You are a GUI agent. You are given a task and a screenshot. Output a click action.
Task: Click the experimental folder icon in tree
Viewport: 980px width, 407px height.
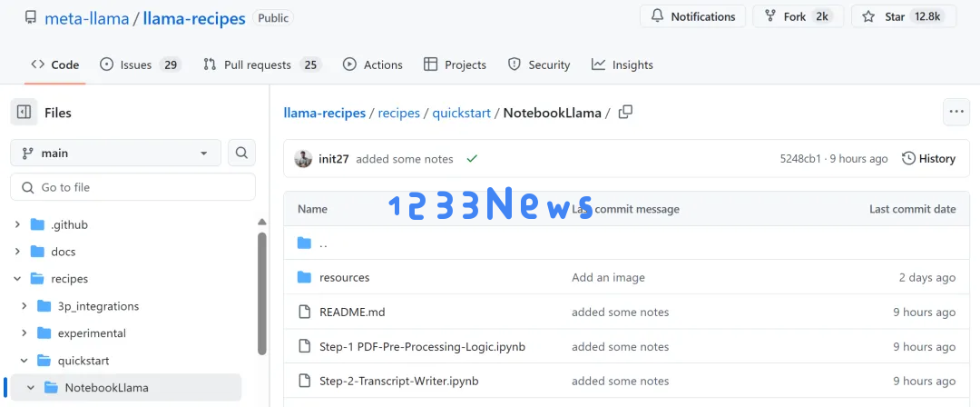pyautogui.click(x=44, y=333)
